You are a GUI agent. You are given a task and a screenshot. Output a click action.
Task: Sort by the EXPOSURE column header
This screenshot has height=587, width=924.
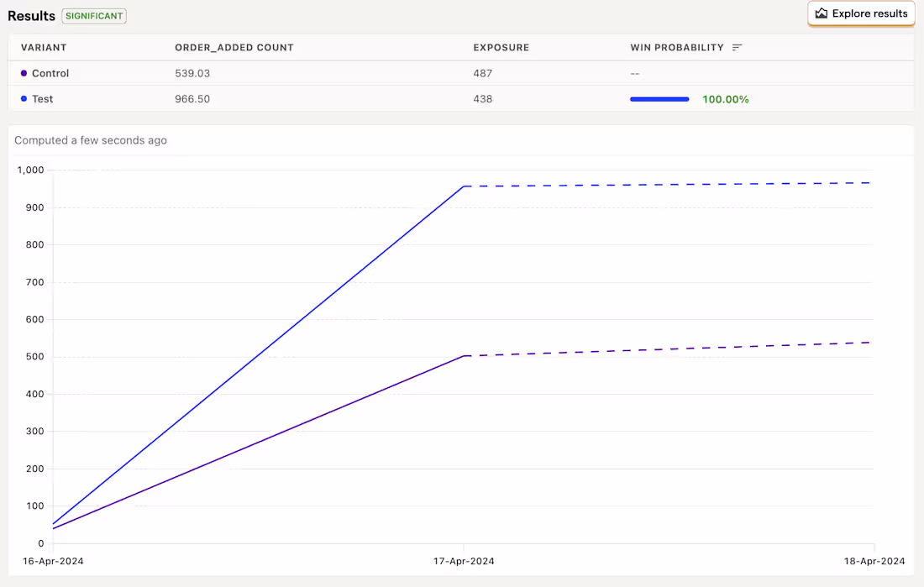click(501, 48)
